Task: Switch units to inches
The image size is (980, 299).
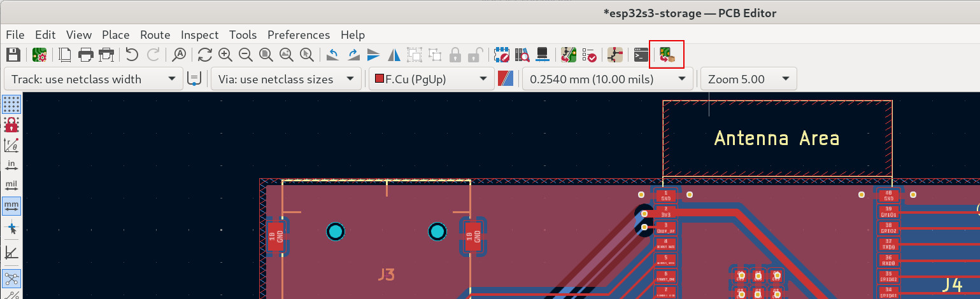Action: tap(11, 165)
